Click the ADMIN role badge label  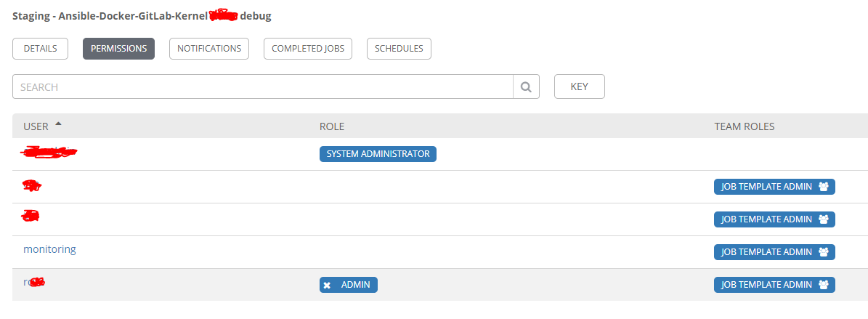click(x=355, y=285)
